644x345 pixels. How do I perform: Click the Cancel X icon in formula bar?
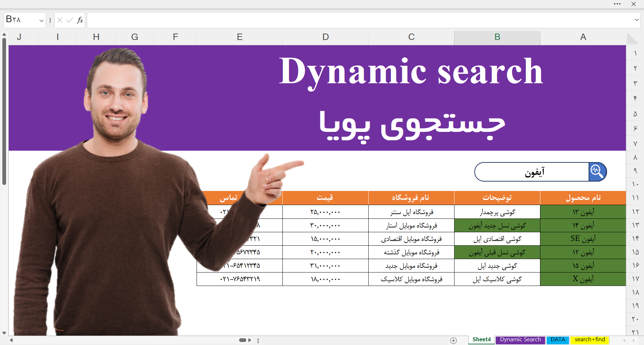[x=60, y=20]
